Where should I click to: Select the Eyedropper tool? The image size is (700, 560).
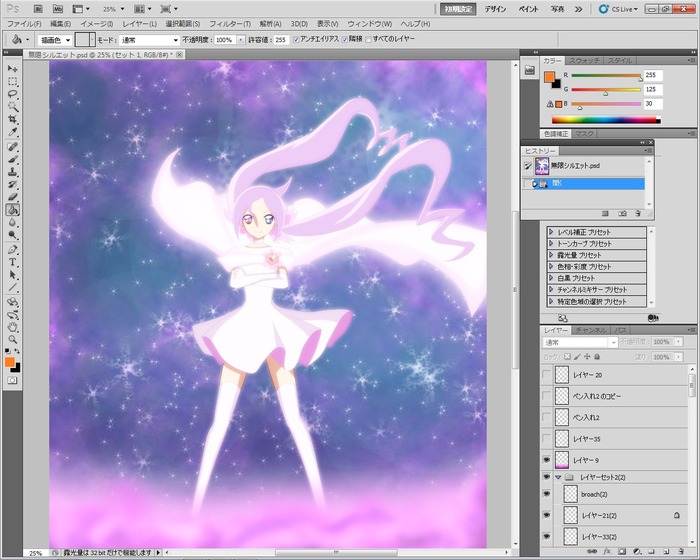point(12,132)
